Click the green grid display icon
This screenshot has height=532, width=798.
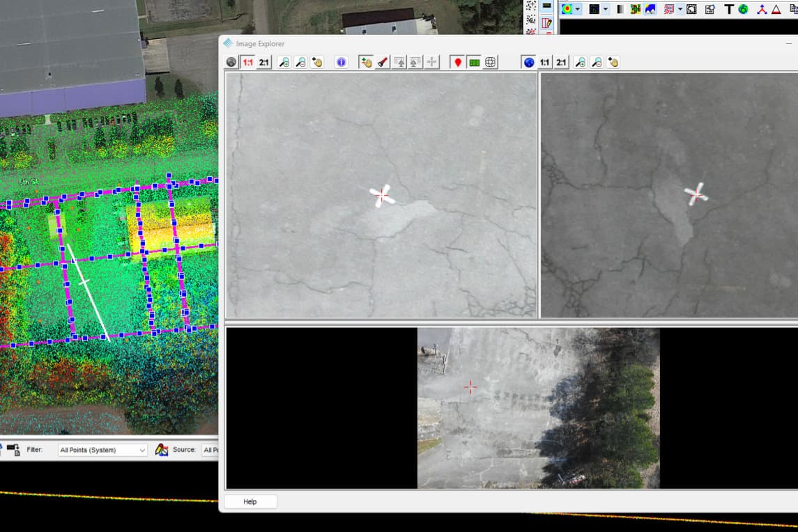(x=475, y=61)
